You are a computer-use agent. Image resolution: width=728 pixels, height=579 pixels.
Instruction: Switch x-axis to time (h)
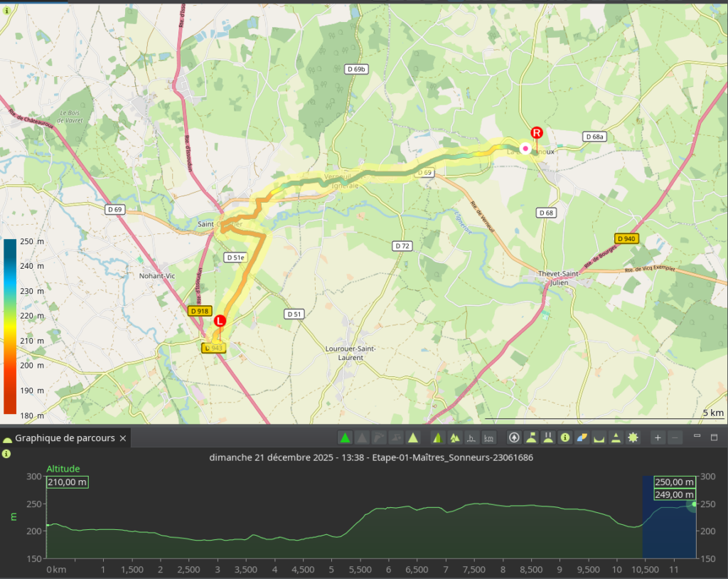tap(471, 437)
